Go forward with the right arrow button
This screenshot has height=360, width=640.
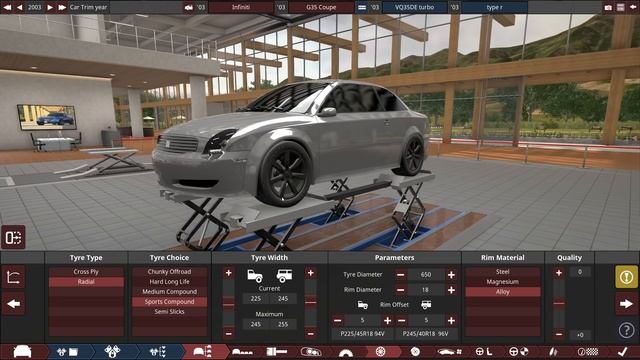[626, 304]
